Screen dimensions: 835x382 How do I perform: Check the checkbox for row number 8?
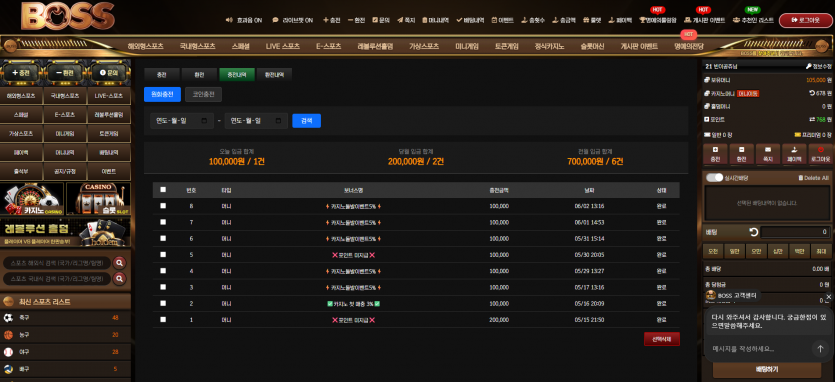click(163, 206)
